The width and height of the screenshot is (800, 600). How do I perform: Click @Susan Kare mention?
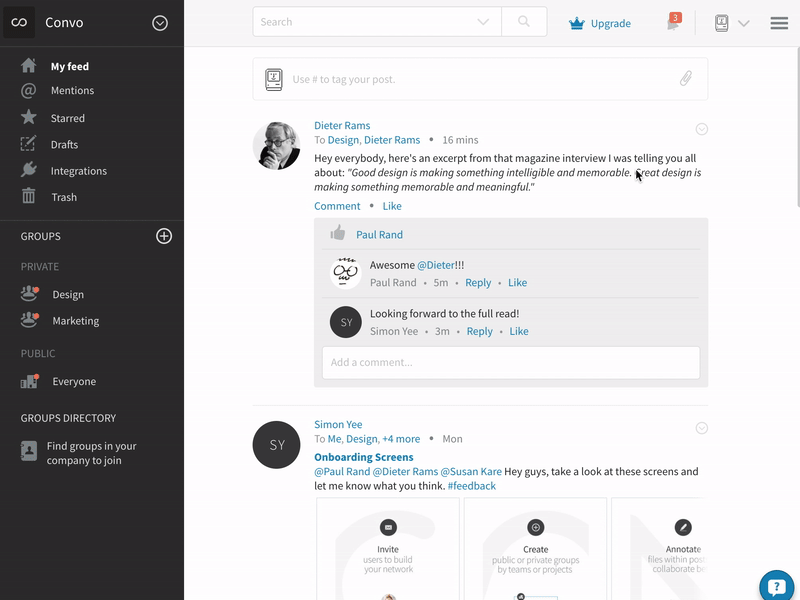(x=471, y=471)
